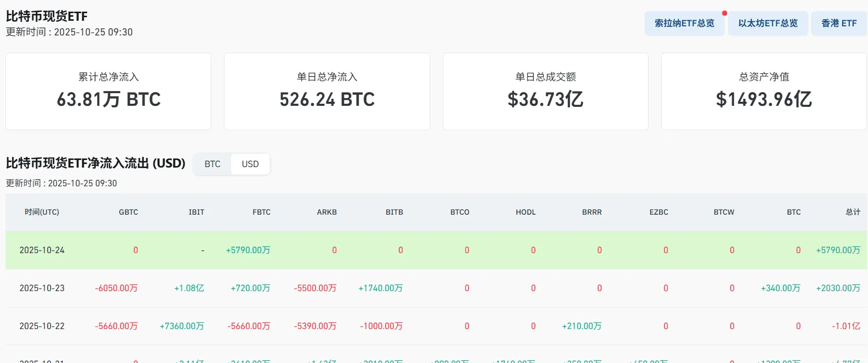Click IBIT value +1.08亿 on 2025-10-23
Screen dimensions: 868x363
point(189,288)
